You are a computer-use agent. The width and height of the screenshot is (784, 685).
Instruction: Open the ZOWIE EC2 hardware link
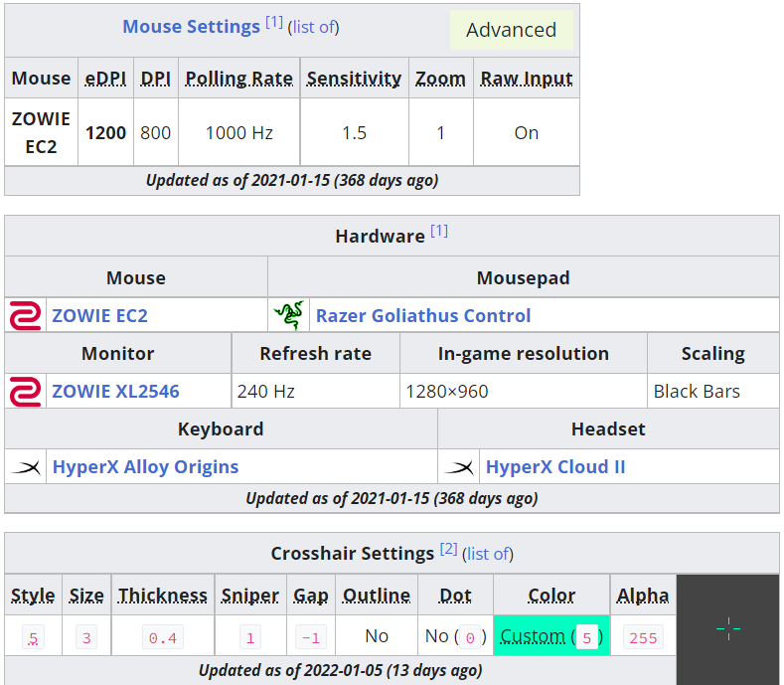tap(100, 316)
